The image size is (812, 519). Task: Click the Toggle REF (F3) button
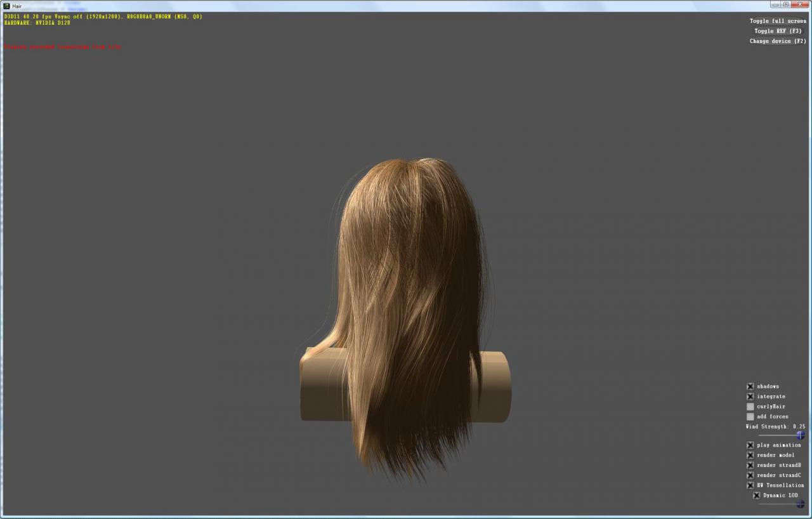point(778,31)
